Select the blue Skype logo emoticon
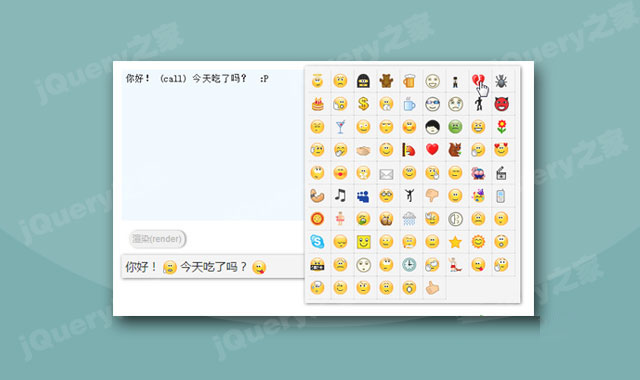The image size is (640, 380). coord(317,242)
